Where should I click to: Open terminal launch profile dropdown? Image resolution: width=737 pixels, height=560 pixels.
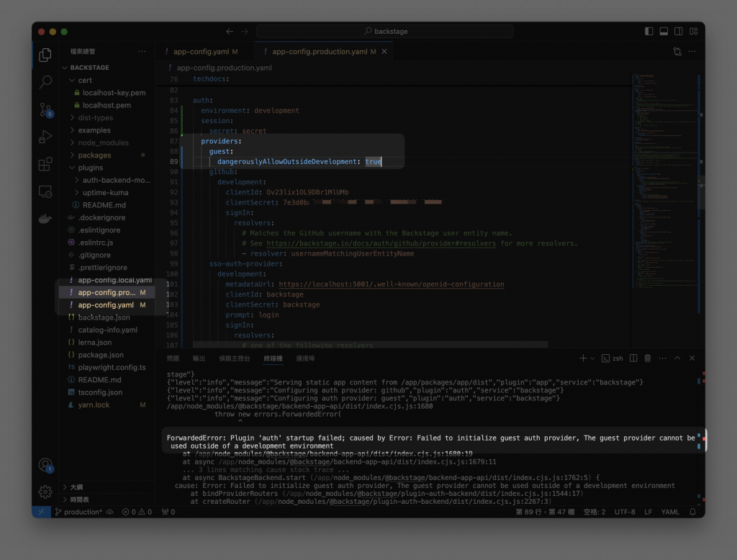click(x=592, y=358)
